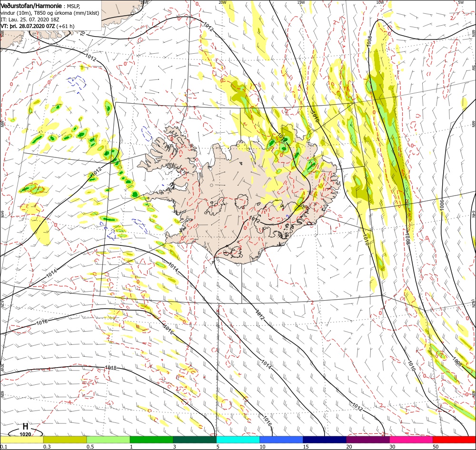Screen dimensions: 476x450
Task: Click the cyan 5–10 legend color band
Action: pyautogui.click(x=238, y=440)
